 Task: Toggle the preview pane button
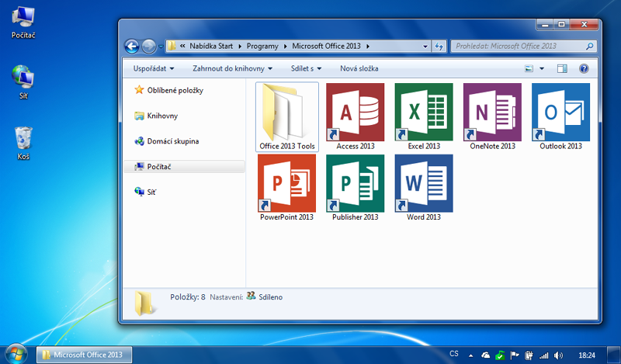(x=563, y=68)
